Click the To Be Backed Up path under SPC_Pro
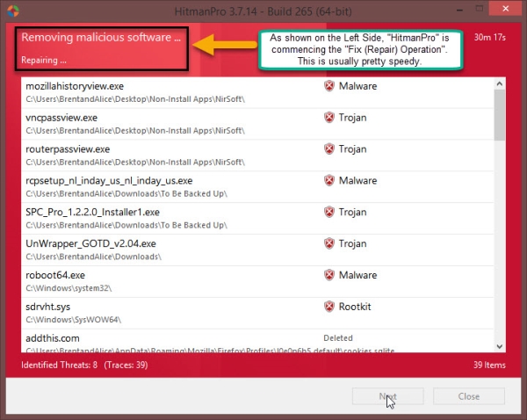The width and height of the screenshot is (527, 420). 126,225
